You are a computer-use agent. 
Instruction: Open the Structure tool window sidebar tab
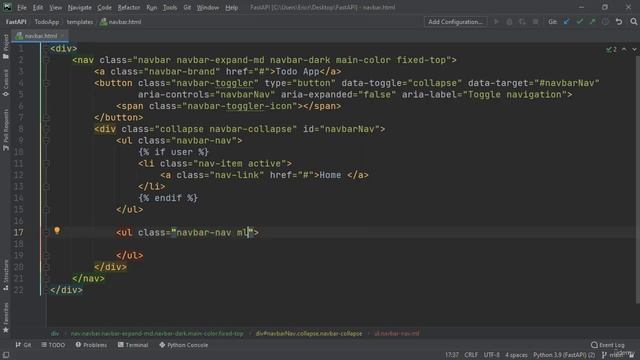tap(6, 275)
